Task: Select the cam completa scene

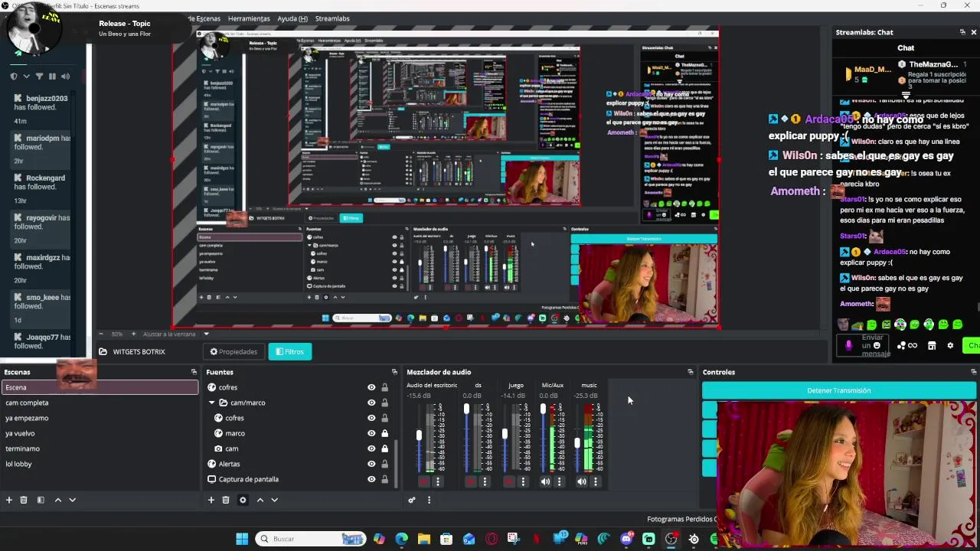Action: [100, 403]
